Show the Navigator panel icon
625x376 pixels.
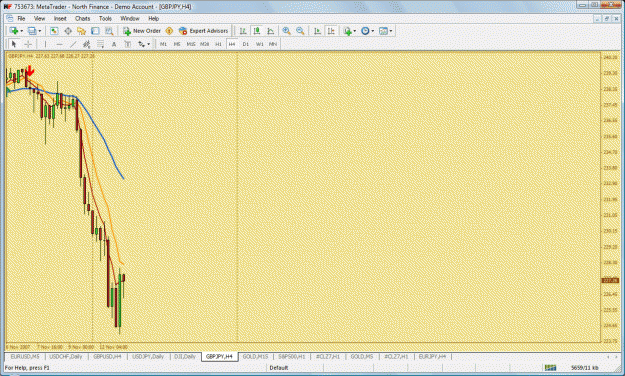[x=82, y=31]
